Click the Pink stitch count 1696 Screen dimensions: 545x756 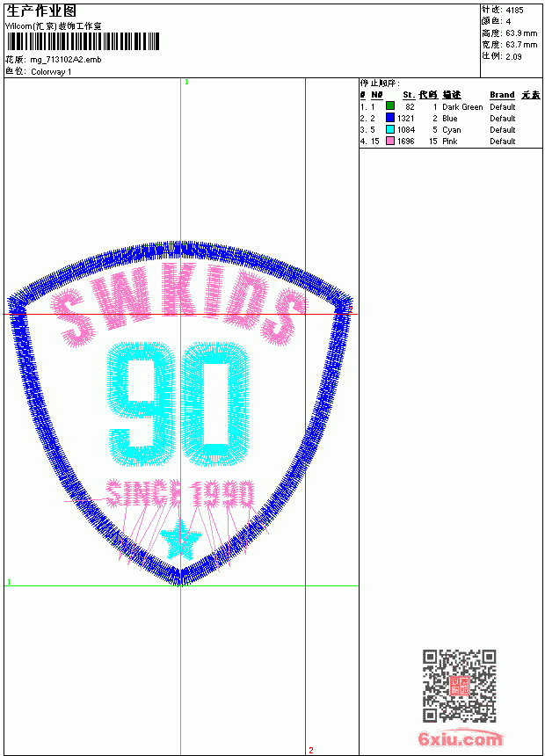pos(406,142)
